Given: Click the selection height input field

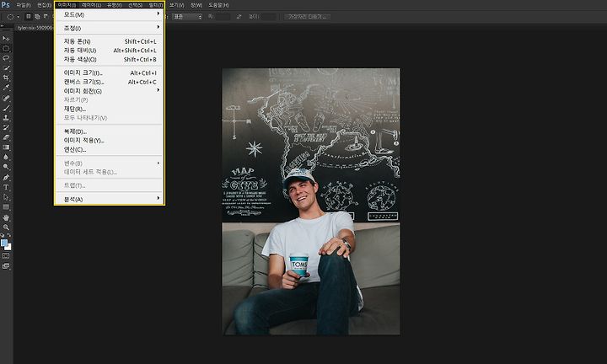Looking at the screenshot, I should [269, 17].
